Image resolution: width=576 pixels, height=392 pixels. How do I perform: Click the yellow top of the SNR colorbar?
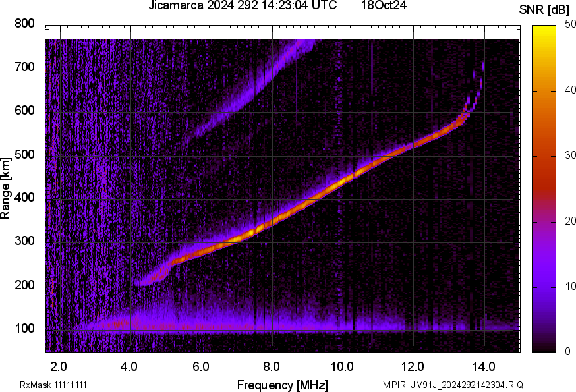pyautogui.click(x=544, y=31)
